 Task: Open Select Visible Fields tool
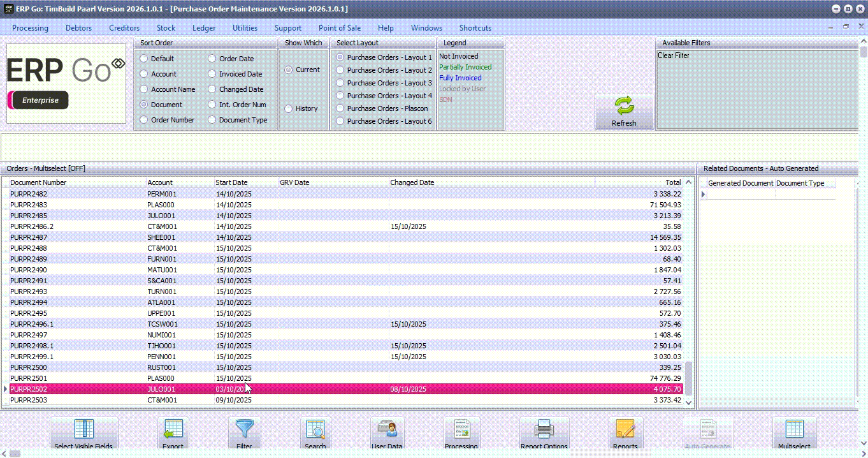coord(84,434)
